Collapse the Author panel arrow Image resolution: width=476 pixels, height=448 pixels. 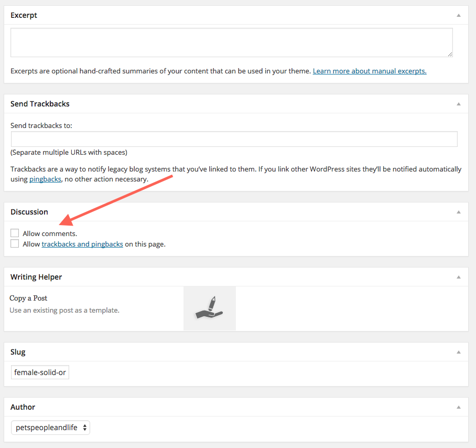click(459, 407)
